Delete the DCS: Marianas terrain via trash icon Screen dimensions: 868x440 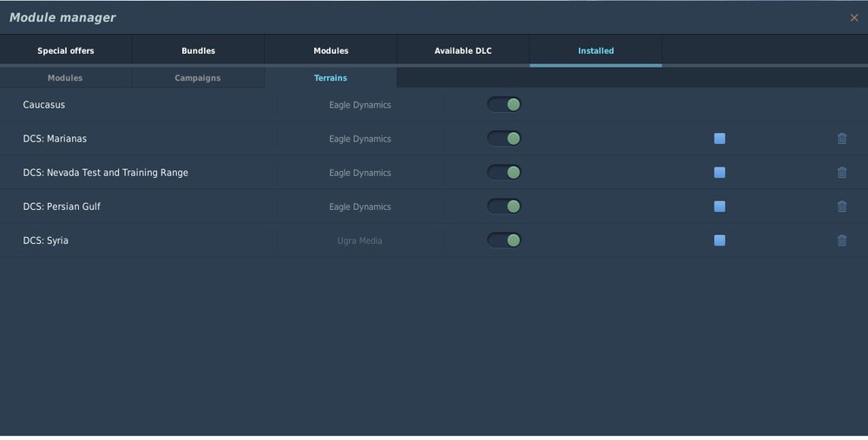coord(842,139)
